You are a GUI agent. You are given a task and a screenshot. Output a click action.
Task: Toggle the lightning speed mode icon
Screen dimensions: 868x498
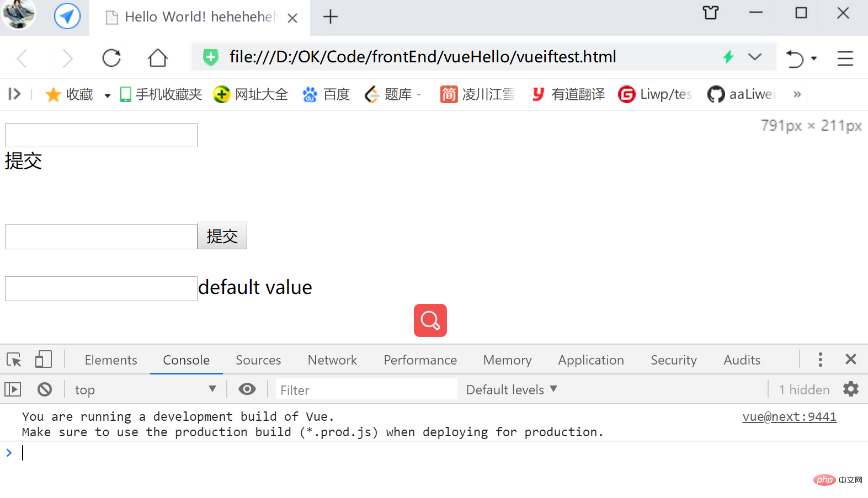[x=728, y=56]
